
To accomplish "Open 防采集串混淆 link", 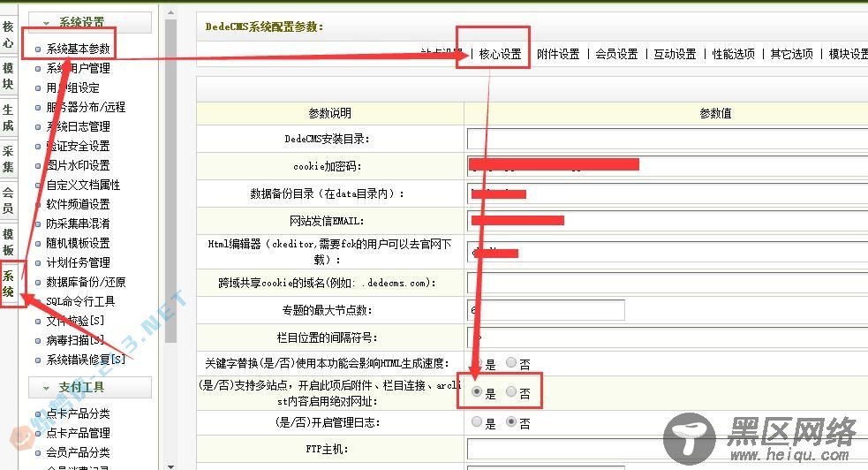I will pyautogui.click(x=78, y=224).
